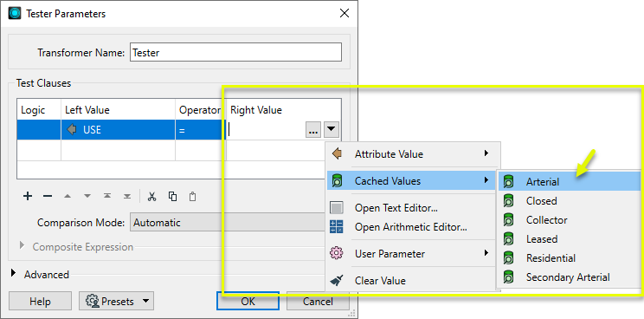Paste clause using clipboard icon
Image resolution: width=644 pixels, height=319 pixels.
(192, 197)
